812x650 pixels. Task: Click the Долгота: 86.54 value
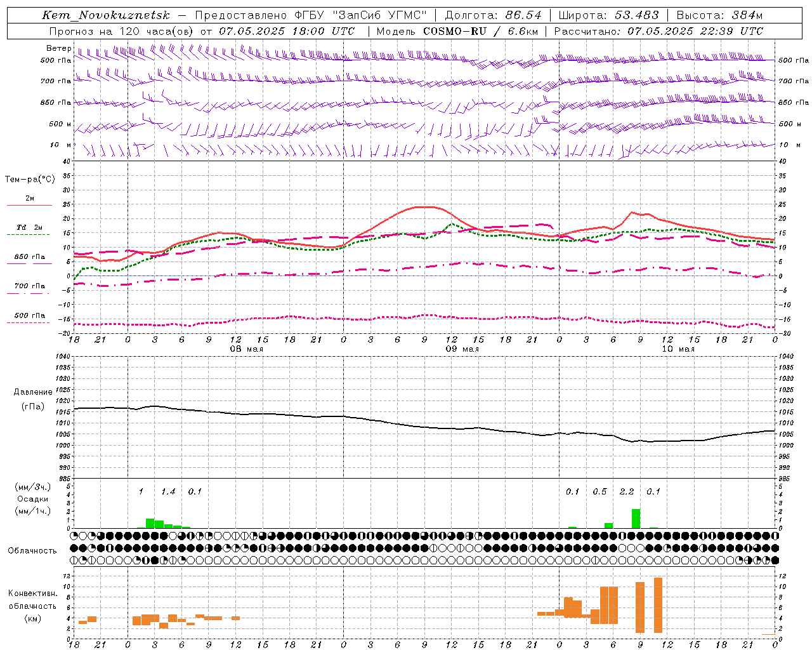click(494, 15)
